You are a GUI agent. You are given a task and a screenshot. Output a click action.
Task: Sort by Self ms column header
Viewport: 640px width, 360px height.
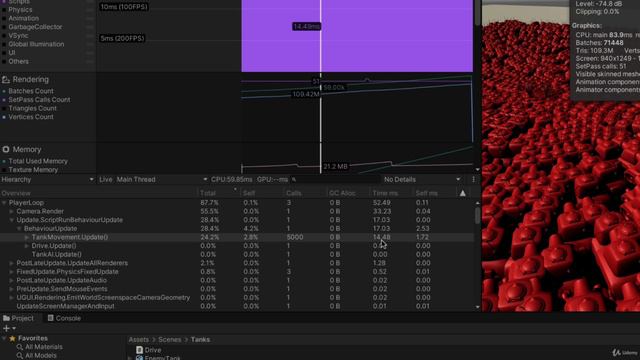point(434,193)
